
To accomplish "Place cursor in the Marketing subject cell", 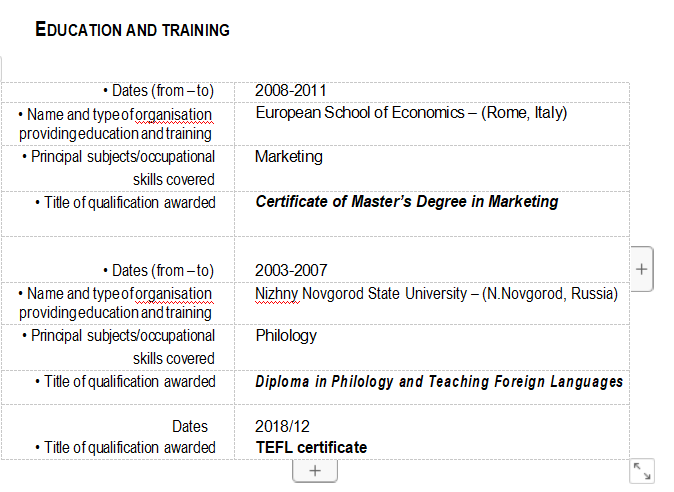I will coord(289,157).
